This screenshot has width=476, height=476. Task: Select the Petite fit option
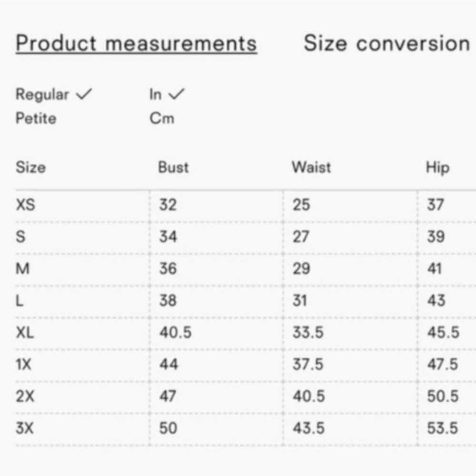click(x=36, y=118)
